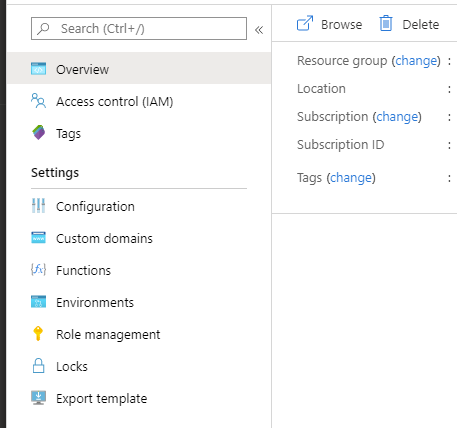The height and width of the screenshot is (428, 457).
Task: Click the Delete trash can icon
Action: tap(386, 23)
